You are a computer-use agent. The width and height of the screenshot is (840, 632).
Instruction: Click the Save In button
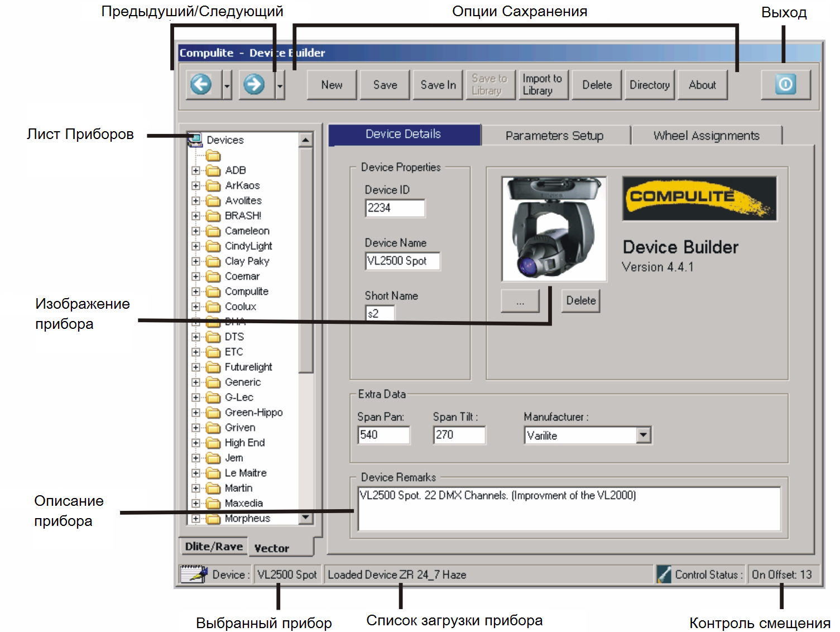pyautogui.click(x=438, y=85)
